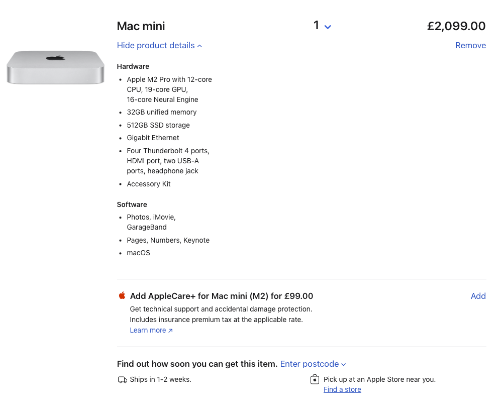Click the Ships in 1-2 weeks text
The image size is (504, 420).
click(x=160, y=379)
